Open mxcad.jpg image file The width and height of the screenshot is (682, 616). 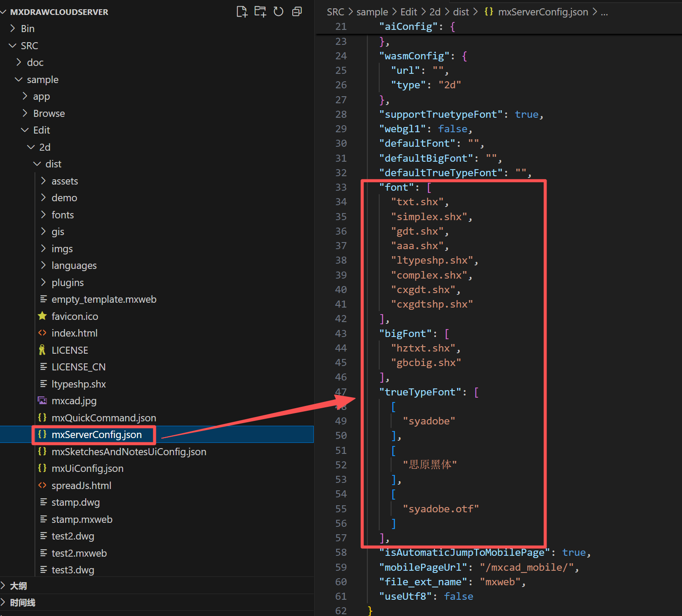click(74, 401)
